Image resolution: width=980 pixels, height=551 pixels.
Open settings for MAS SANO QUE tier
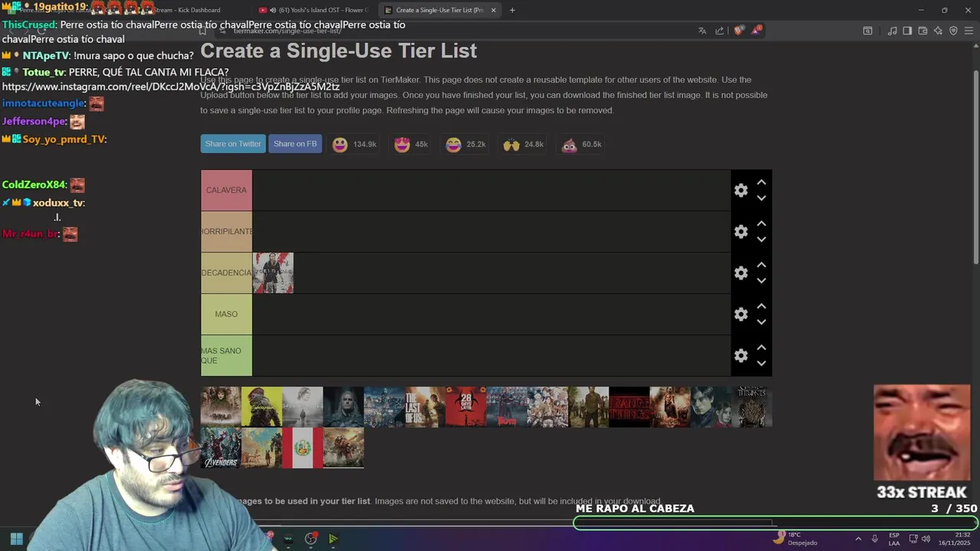pos(740,356)
